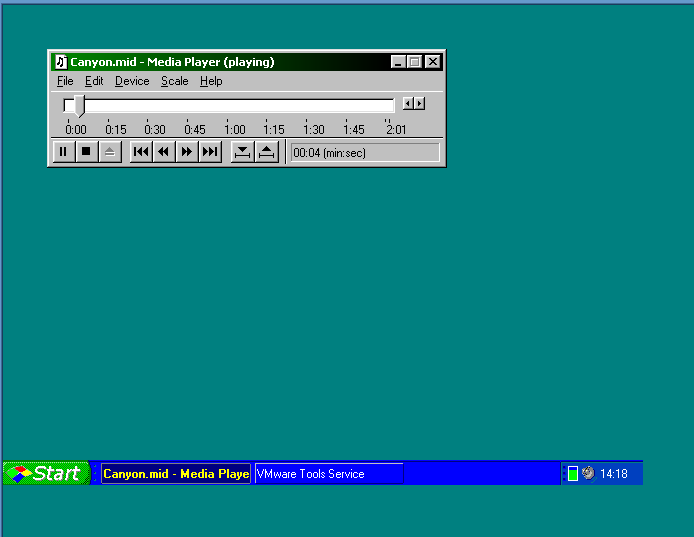The height and width of the screenshot is (537, 694).
Task: Click the speaker volume tray icon
Action: (x=588, y=473)
